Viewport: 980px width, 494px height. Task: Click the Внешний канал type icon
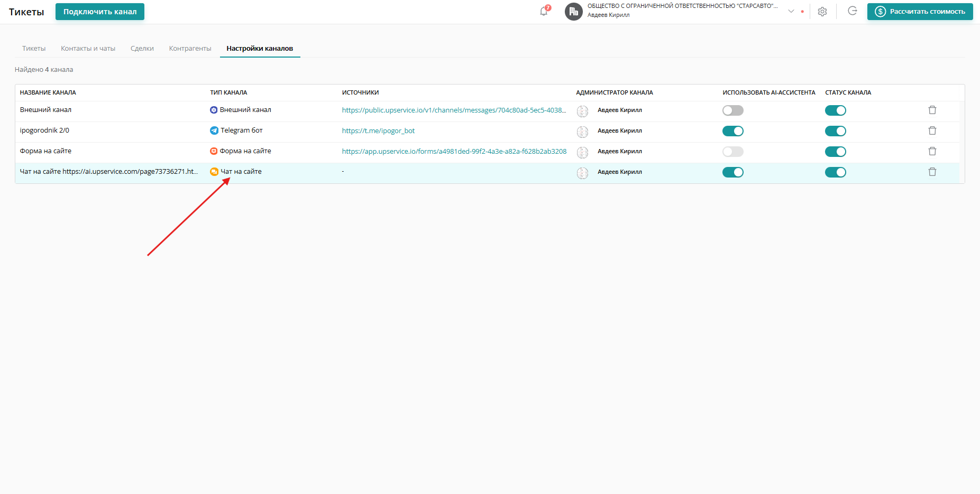(x=214, y=110)
